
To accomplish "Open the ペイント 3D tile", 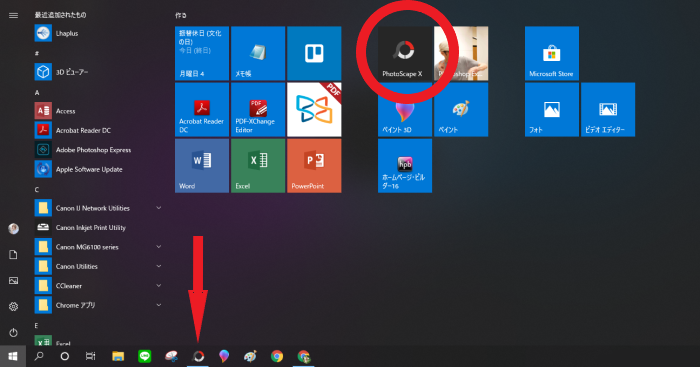I will (x=405, y=109).
